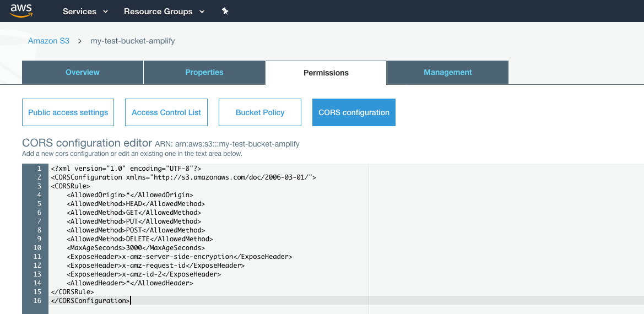Open Public access settings

click(x=68, y=112)
